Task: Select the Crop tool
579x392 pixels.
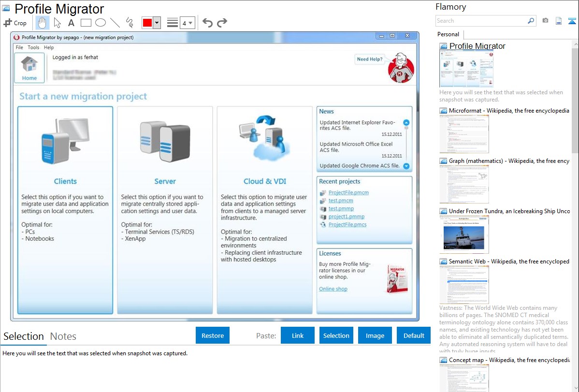Action: pos(15,23)
